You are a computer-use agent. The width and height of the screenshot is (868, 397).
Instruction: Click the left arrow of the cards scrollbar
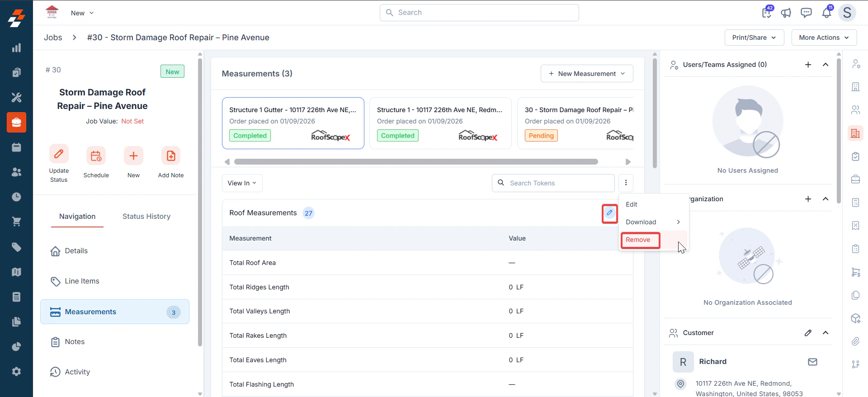coord(227,162)
